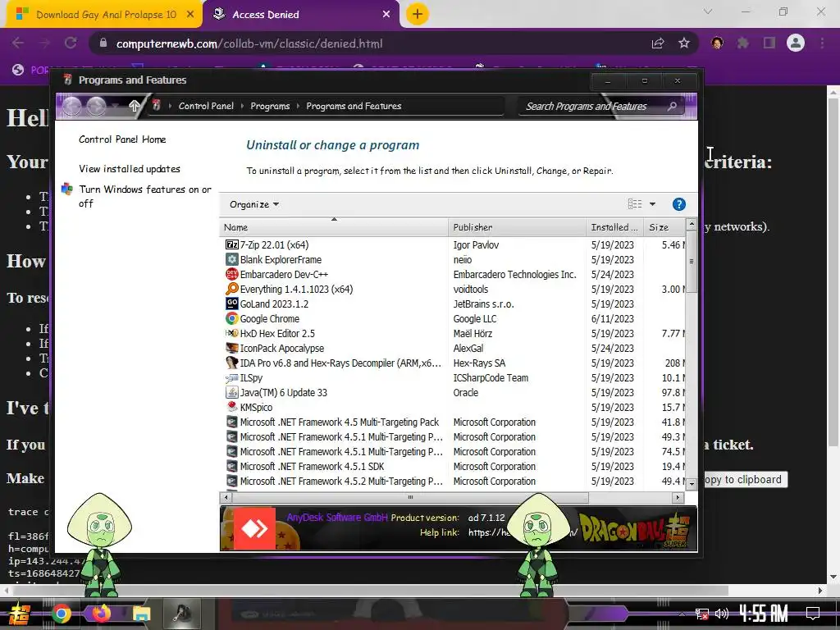Click Control Panel in the breadcrumb
The height and width of the screenshot is (630, 840).
[x=206, y=106]
